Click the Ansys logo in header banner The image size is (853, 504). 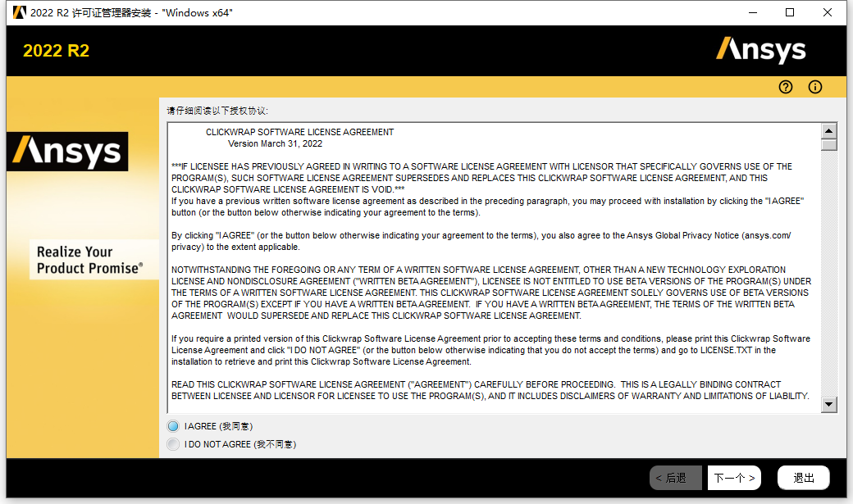pos(760,50)
